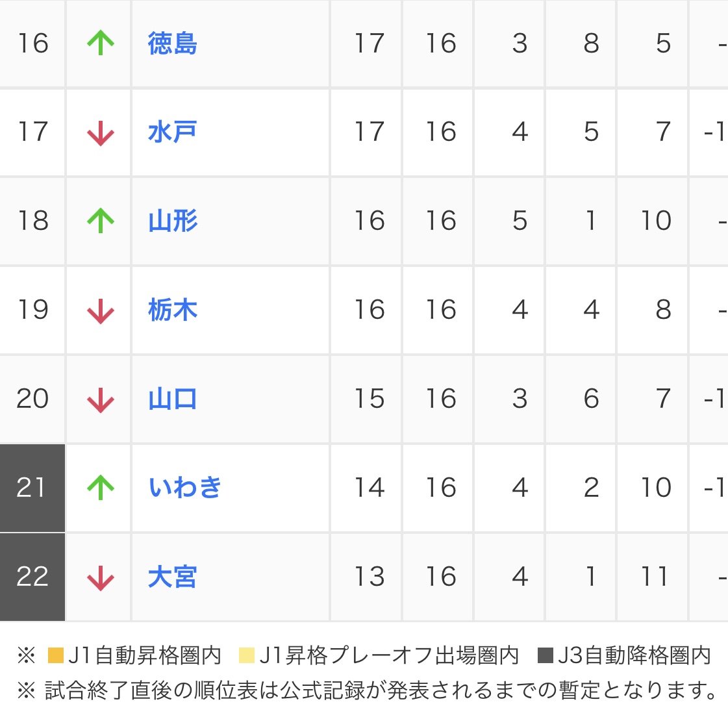This screenshot has width=728, height=706.
Task: Click the green up arrow beside いわき
Action: tap(101, 488)
